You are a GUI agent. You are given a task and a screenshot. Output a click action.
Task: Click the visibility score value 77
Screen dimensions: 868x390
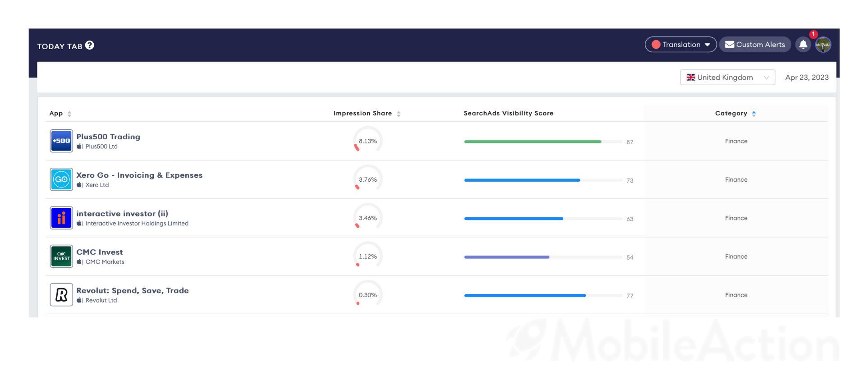(630, 296)
